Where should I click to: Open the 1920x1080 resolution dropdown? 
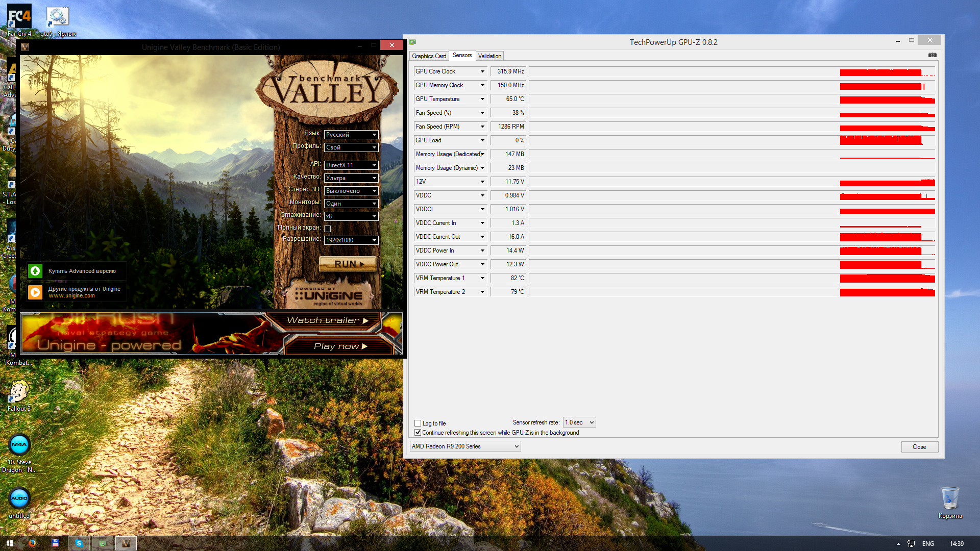pyautogui.click(x=351, y=240)
